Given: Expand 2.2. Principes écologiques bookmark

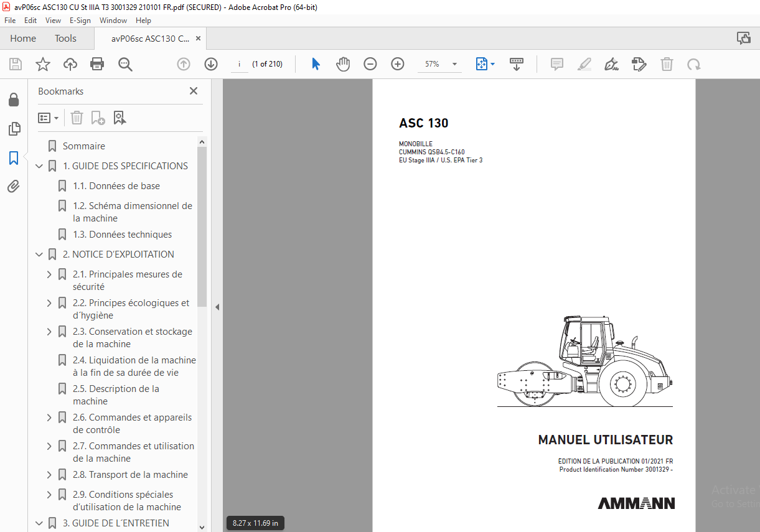Looking at the screenshot, I should [x=49, y=303].
